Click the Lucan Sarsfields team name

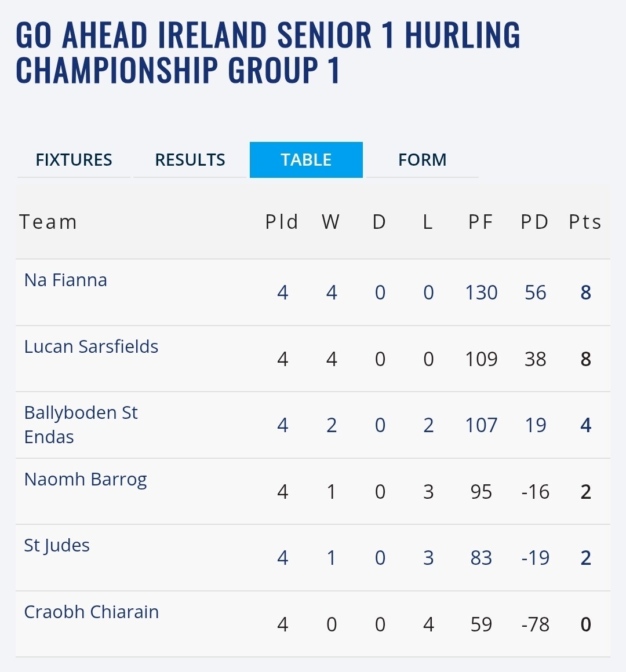pyautogui.click(x=91, y=346)
